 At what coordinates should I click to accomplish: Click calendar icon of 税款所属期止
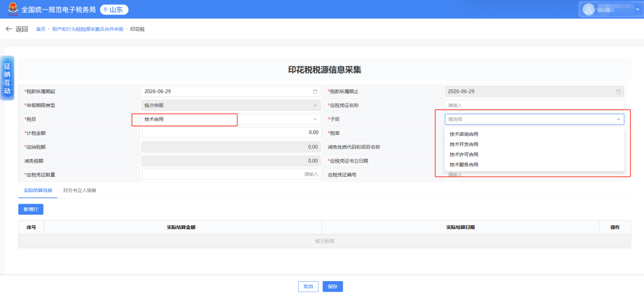pos(618,92)
